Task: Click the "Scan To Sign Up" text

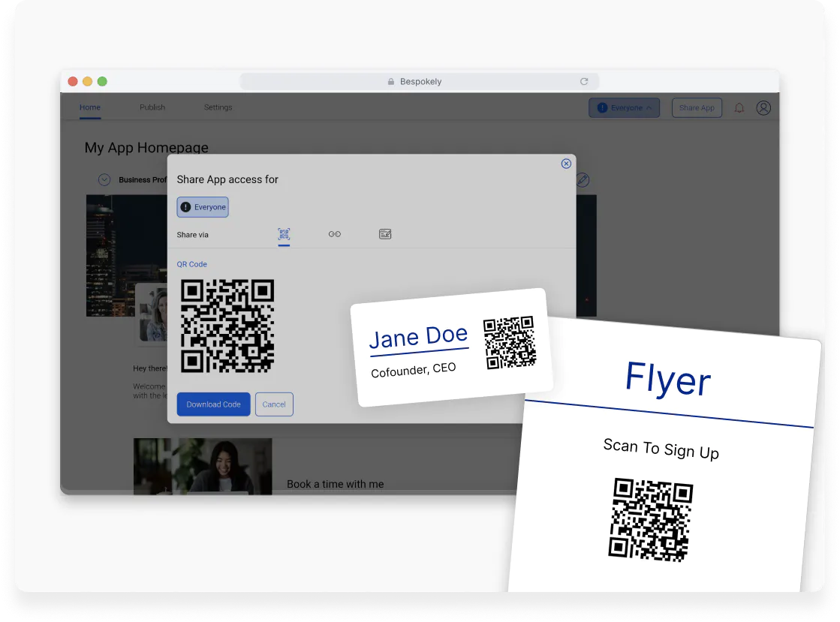Action: click(x=661, y=449)
